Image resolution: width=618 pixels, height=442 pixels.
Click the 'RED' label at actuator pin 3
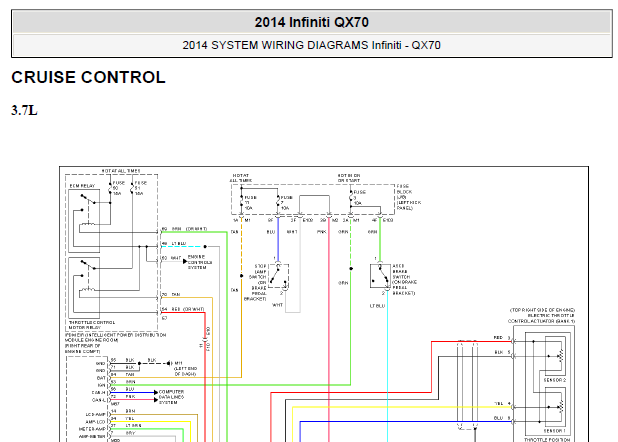pyautogui.click(x=498, y=338)
